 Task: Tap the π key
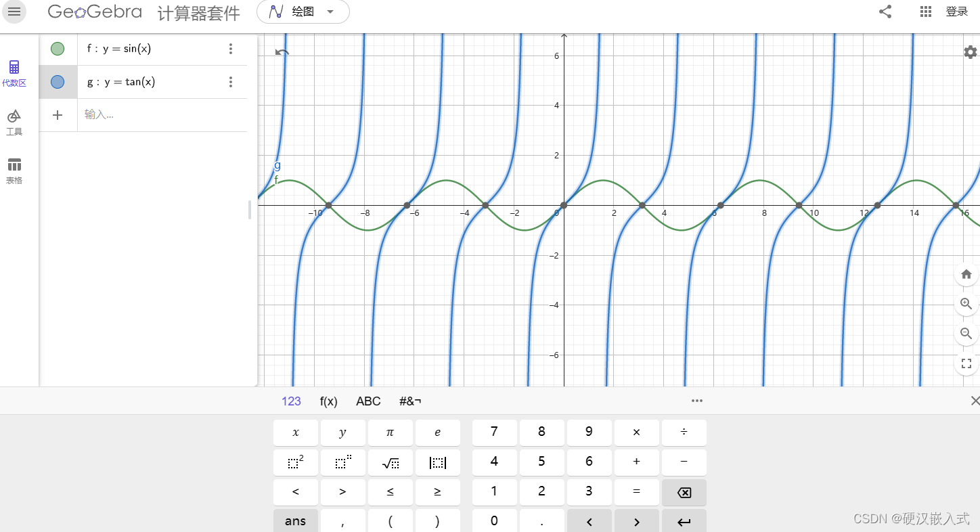coord(391,433)
